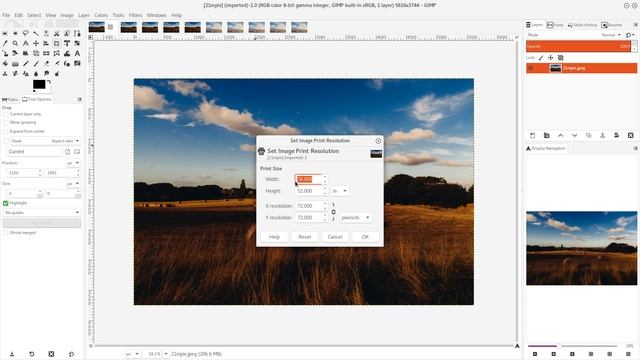
Task: Click Reset button in dialog
Action: click(304, 237)
